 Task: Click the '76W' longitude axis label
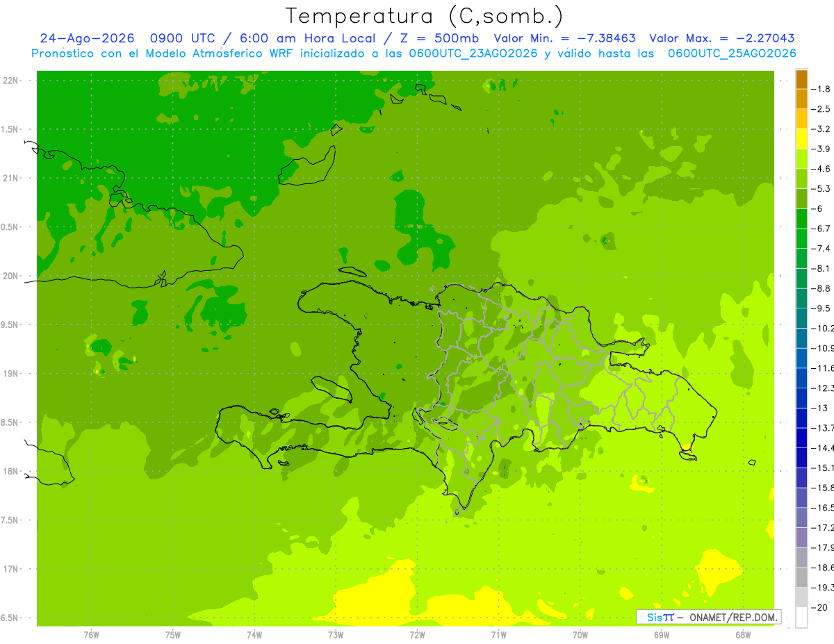tap(90, 636)
